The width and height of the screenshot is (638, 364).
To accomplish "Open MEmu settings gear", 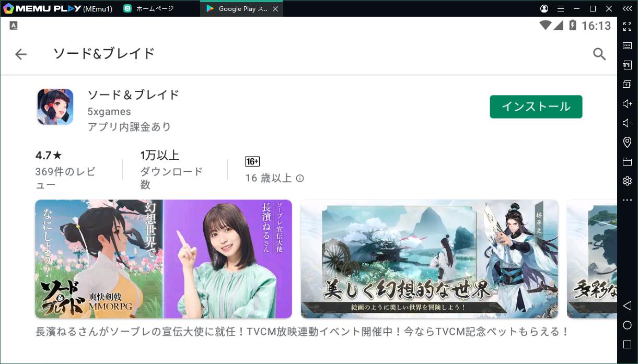I will (x=627, y=181).
